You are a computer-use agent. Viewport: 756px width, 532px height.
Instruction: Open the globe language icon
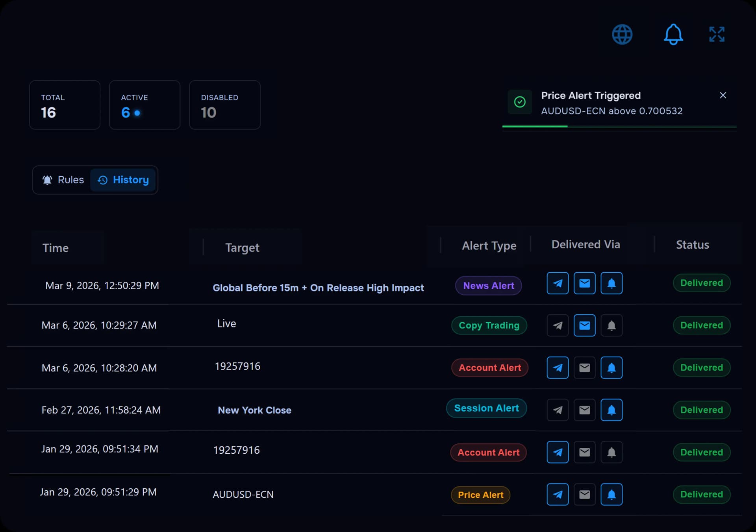coord(622,35)
